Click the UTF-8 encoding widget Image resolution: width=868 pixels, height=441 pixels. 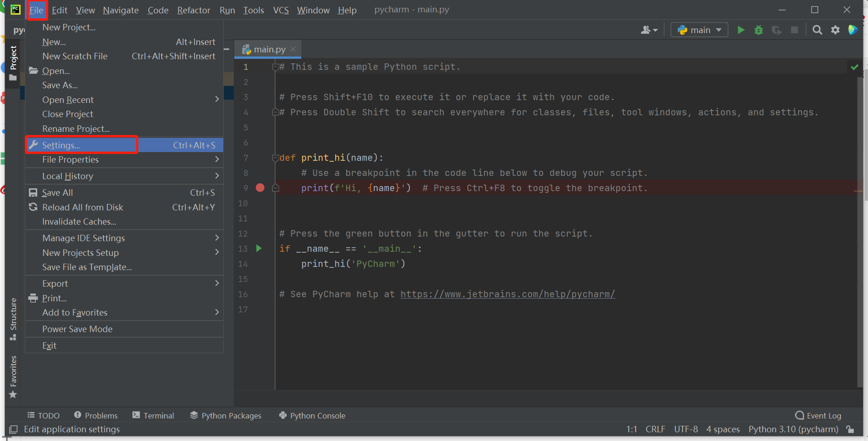click(x=686, y=429)
